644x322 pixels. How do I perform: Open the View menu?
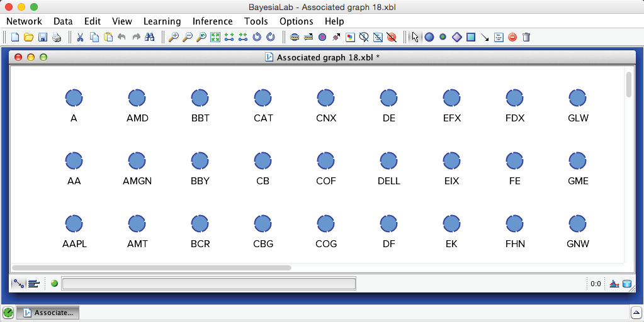click(122, 21)
